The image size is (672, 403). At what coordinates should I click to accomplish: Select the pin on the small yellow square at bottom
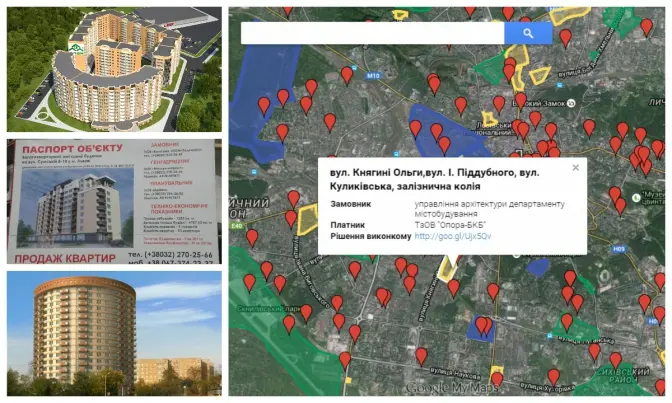click(497, 380)
